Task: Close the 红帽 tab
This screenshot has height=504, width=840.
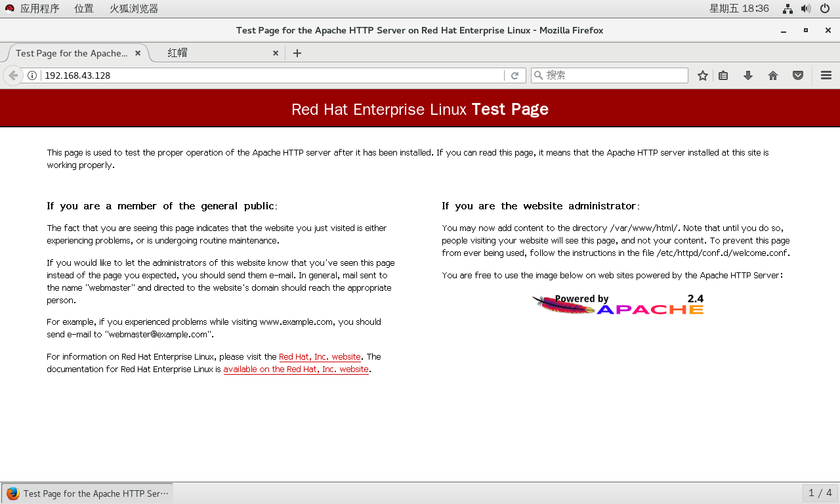Action: [276, 53]
